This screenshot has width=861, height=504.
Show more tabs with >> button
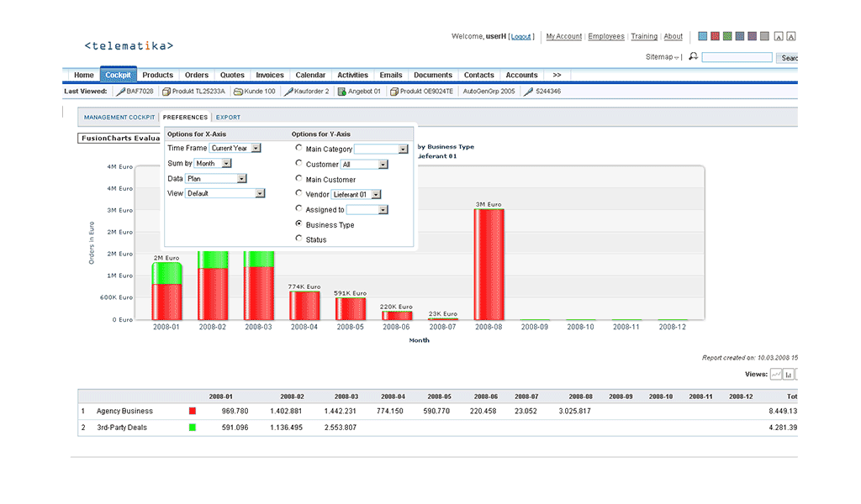coord(557,75)
